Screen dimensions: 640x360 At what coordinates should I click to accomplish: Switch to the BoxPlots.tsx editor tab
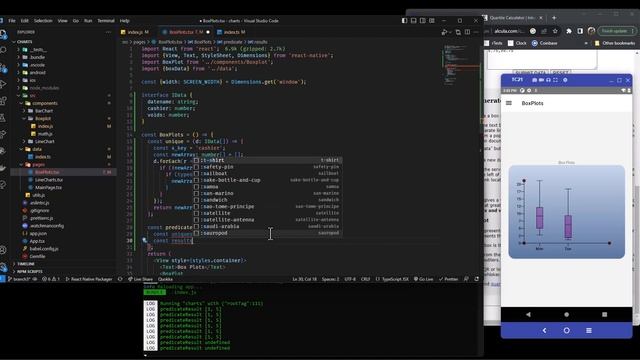click(186, 32)
